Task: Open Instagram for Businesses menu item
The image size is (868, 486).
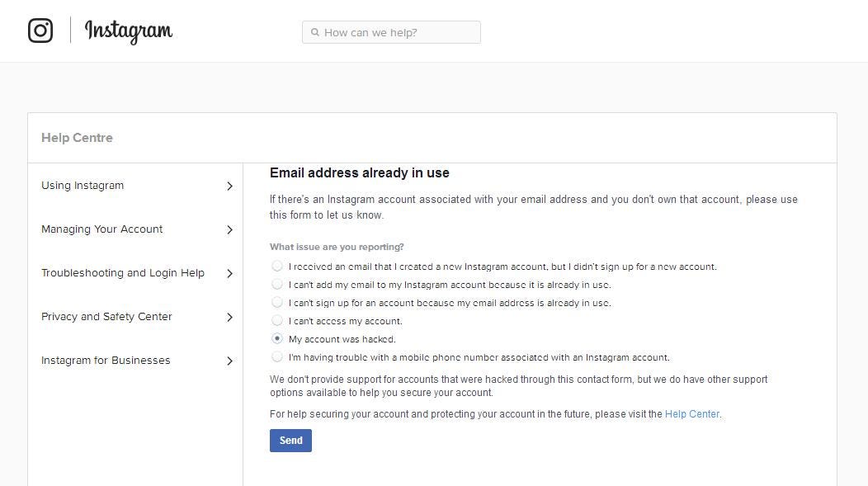Action: pyautogui.click(x=106, y=361)
